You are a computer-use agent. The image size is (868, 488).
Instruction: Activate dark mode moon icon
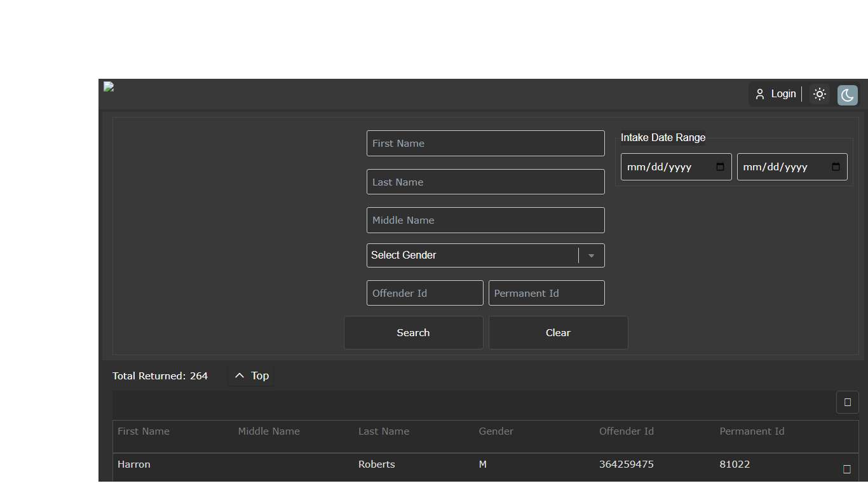847,95
